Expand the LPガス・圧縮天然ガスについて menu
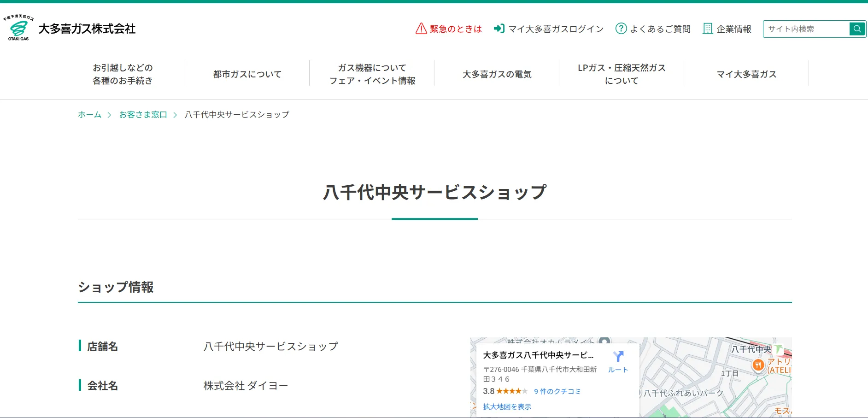The width and height of the screenshot is (868, 418). pyautogui.click(x=622, y=74)
